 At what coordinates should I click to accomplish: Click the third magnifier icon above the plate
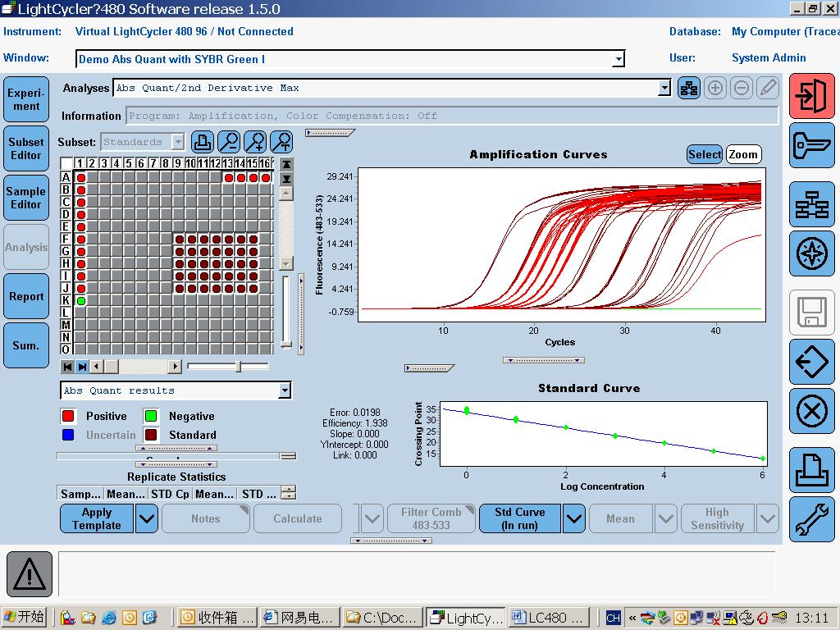tap(281, 142)
